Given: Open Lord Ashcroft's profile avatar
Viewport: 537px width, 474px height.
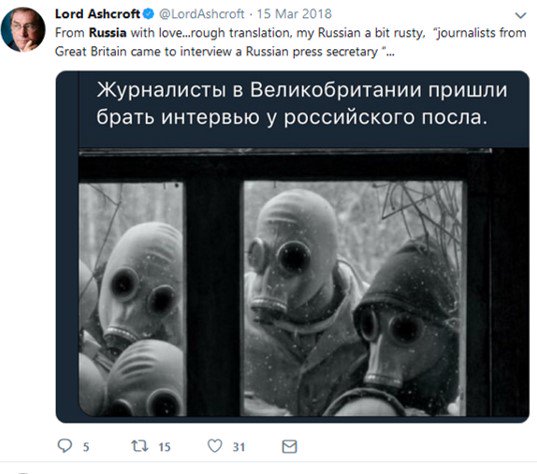Looking at the screenshot, I should click(23, 29).
